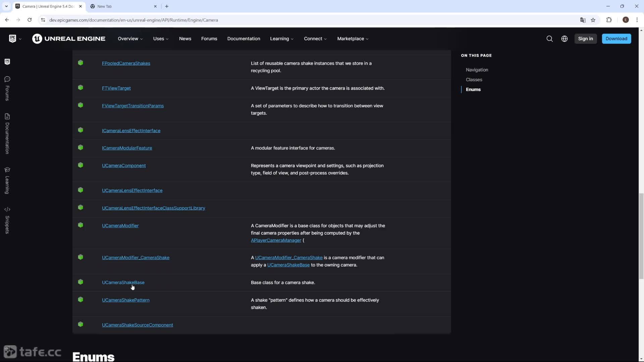Open the UCameraShakePattern link

pos(126,300)
